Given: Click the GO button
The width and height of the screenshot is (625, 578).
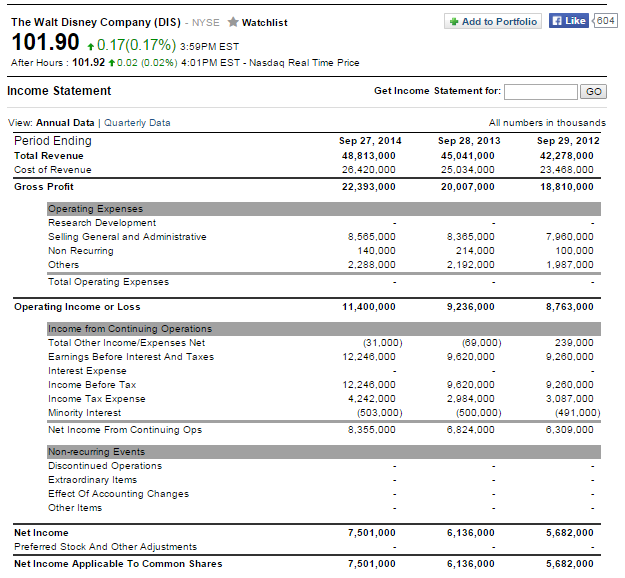Looking at the screenshot, I should point(593,92).
